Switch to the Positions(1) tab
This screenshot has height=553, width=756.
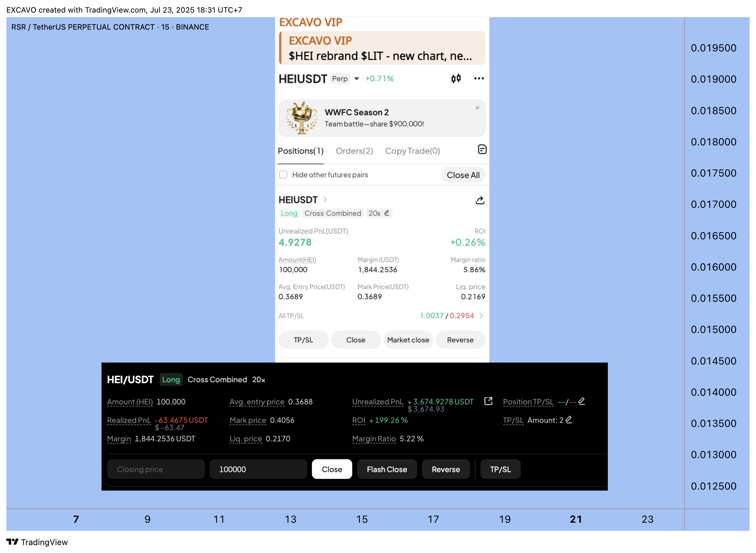(301, 151)
